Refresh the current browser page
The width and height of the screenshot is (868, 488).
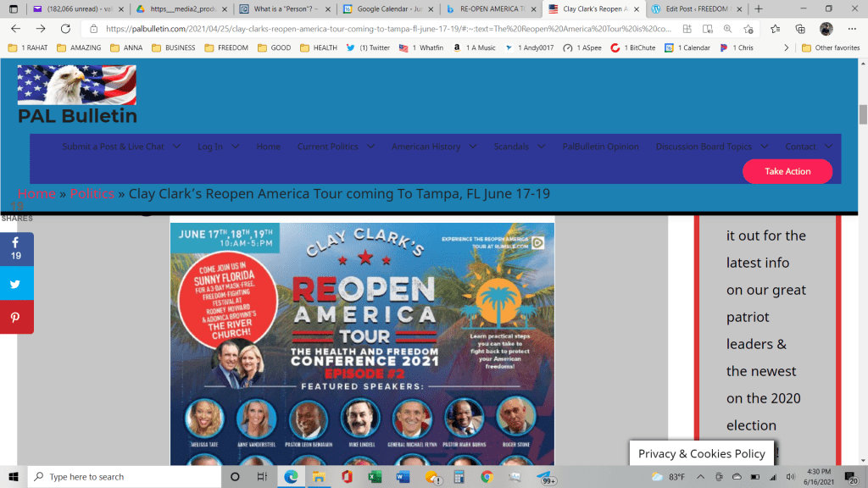point(64,28)
